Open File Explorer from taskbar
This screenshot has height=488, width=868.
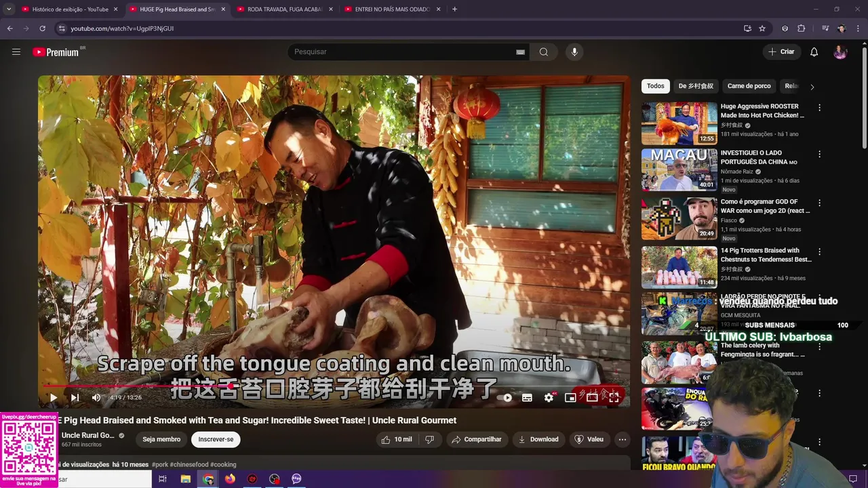coord(185,479)
